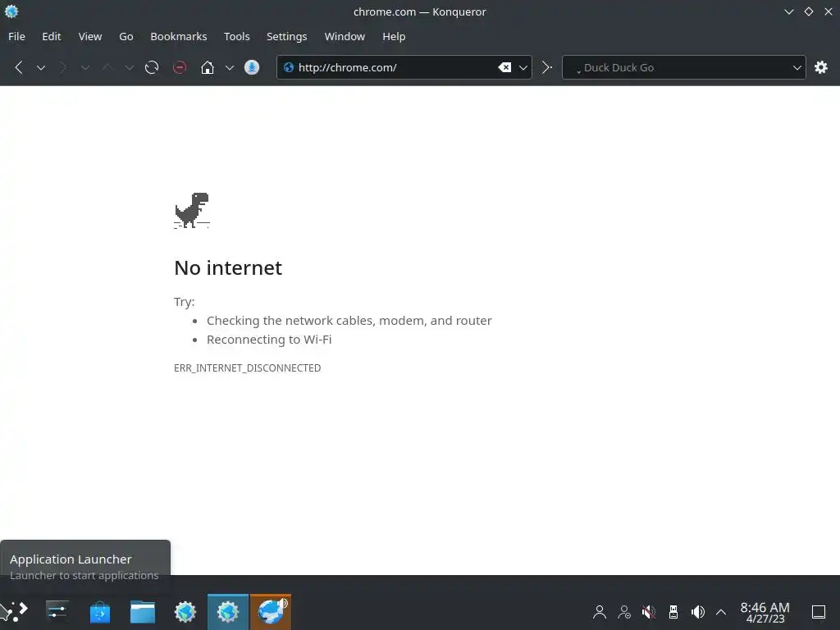
Task: Expand the Home button dropdown
Action: 230,68
